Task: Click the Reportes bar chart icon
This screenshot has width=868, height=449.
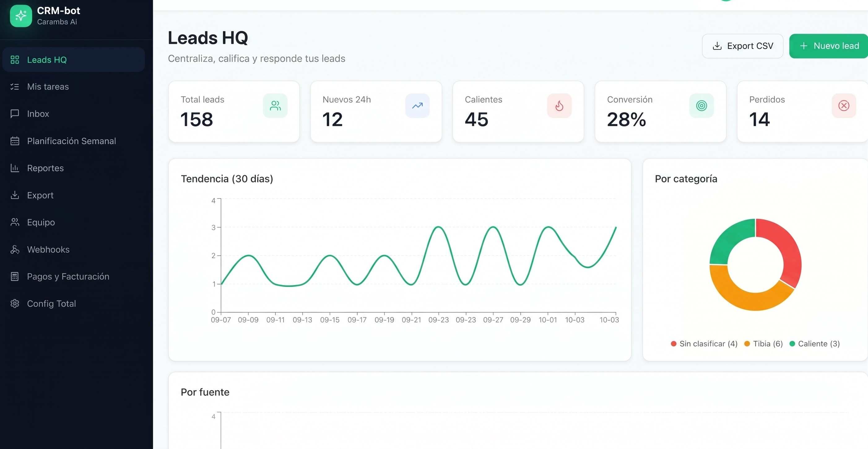Action: pyautogui.click(x=15, y=168)
